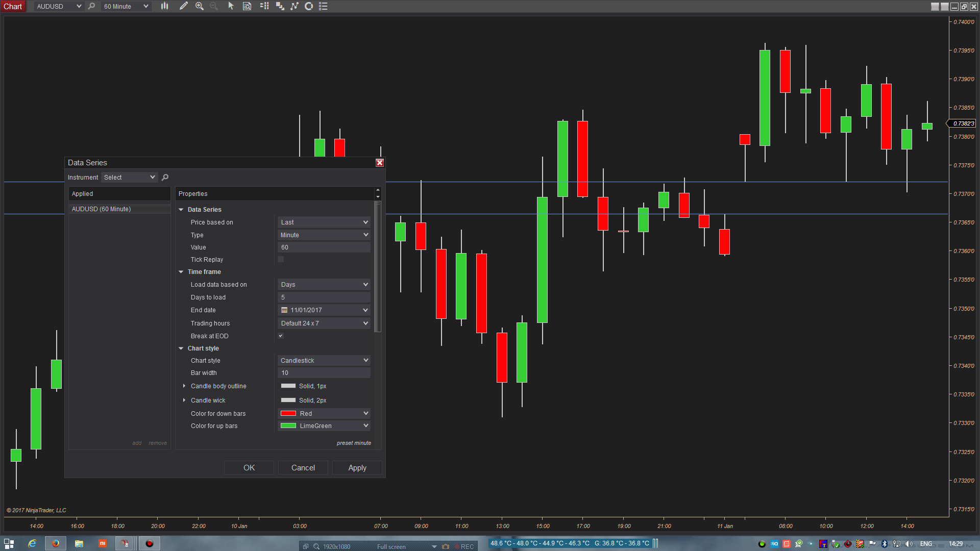This screenshot has width=980, height=551.
Task: Click the strategies icon in toolbar
Action: click(x=280, y=6)
